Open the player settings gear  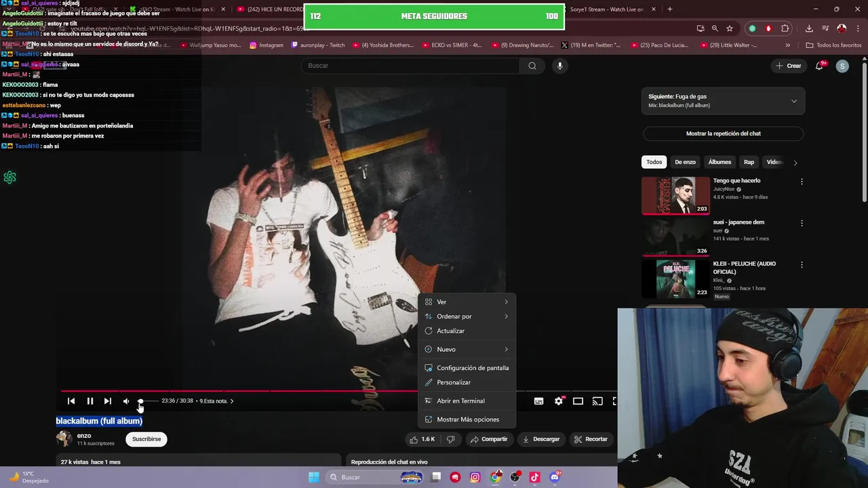(x=558, y=401)
